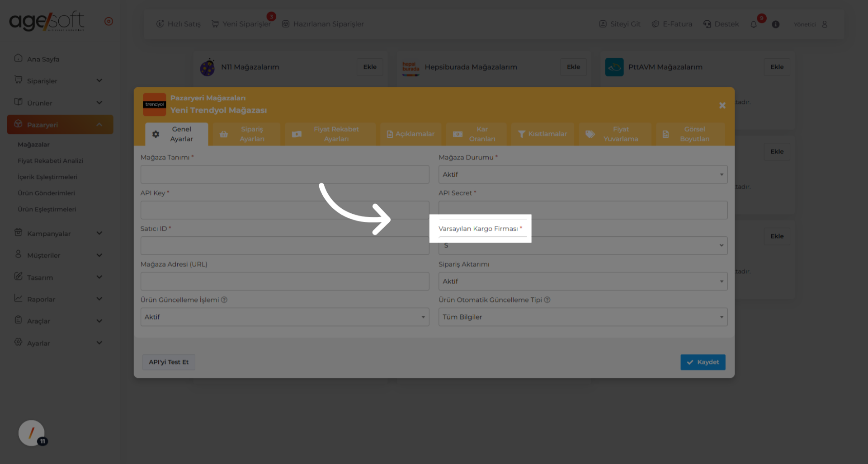Expand Siparişler sidebar menu
This screenshot has width=868, height=464.
coord(60,80)
